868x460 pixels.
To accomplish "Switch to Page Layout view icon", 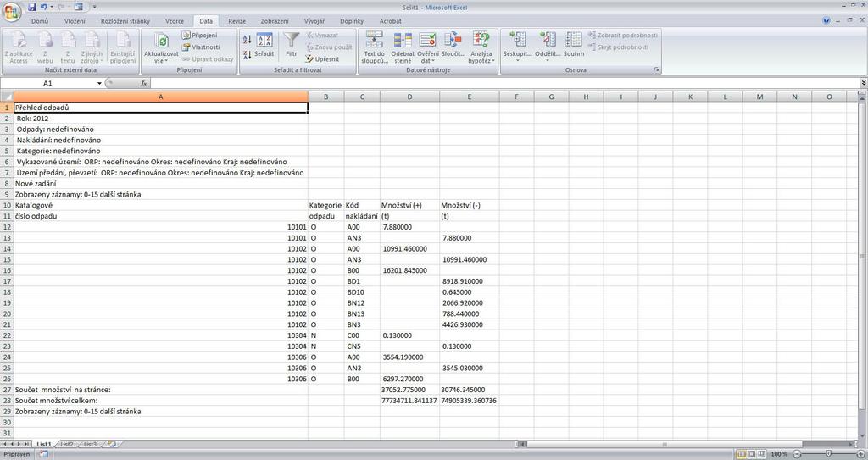I will point(751,454).
